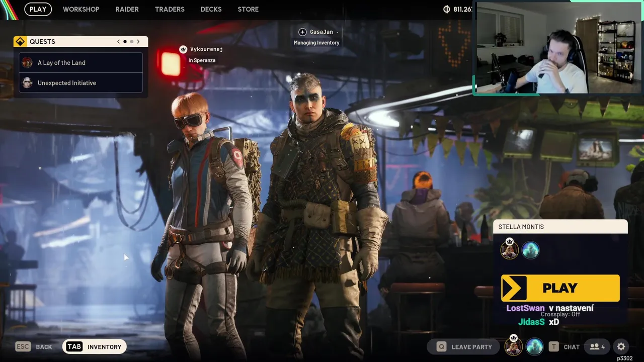
Task: Select the Vykourenej player name
Action: click(206, 49)
